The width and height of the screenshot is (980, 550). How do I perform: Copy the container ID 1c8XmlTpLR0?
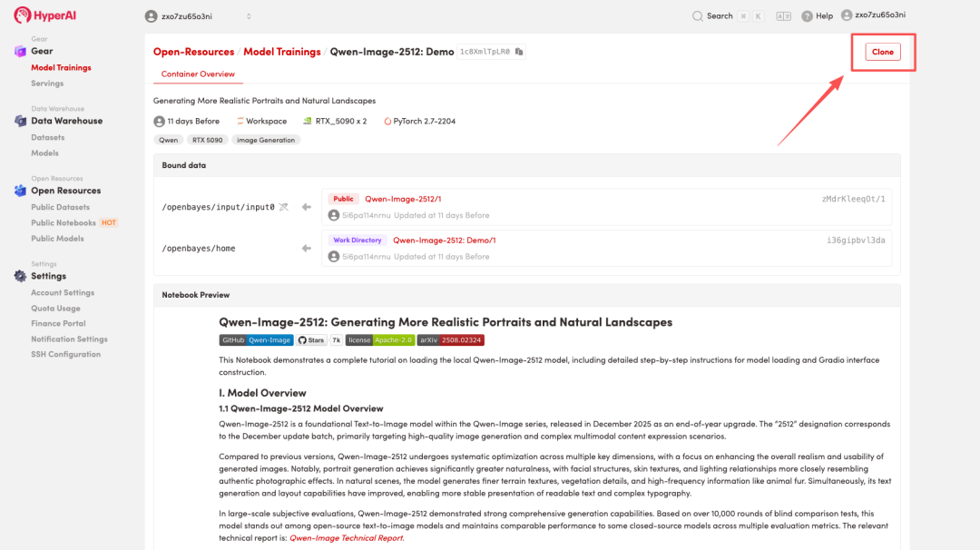[x=519, y=53]
